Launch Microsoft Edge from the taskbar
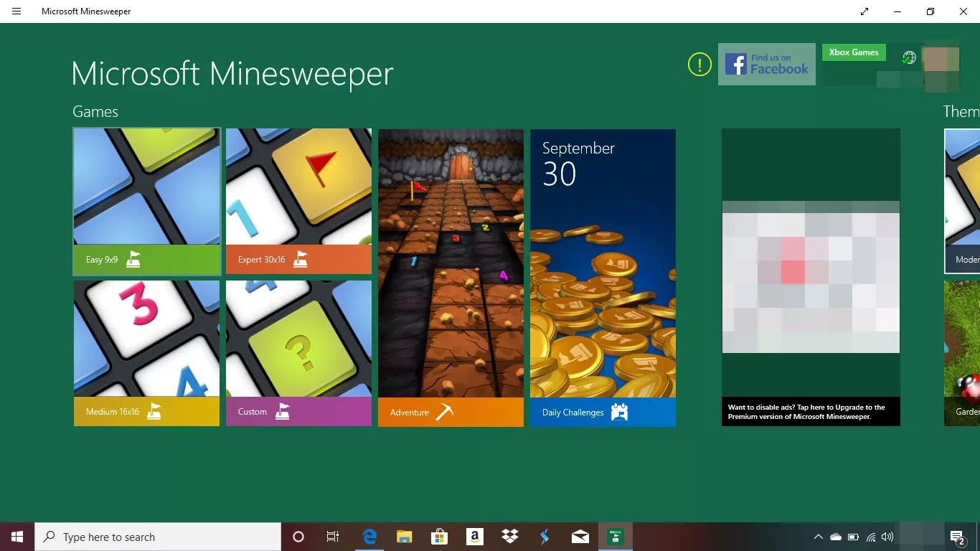The width and height of the screenshot is (980, 551). [x=369, y=537]
